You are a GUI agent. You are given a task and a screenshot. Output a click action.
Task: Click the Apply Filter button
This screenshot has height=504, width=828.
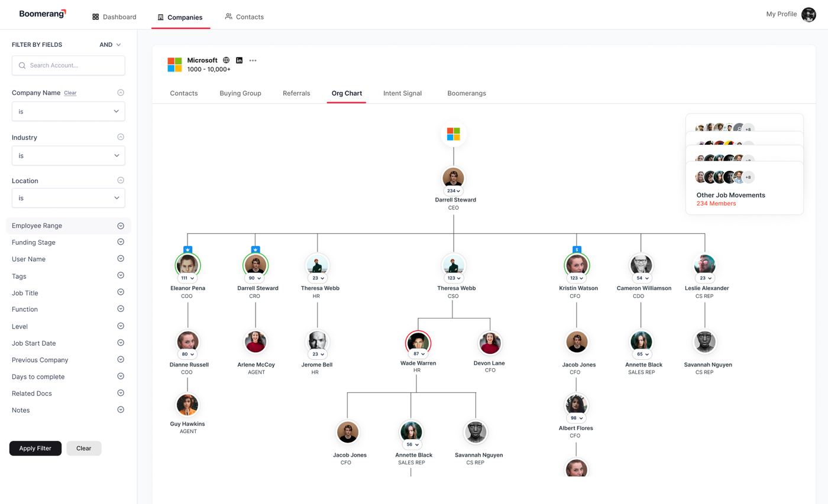point(35,448)
